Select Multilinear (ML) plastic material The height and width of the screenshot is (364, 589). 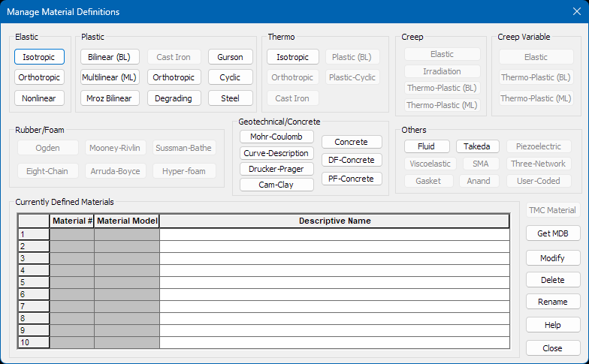click(x=110, y=77)
